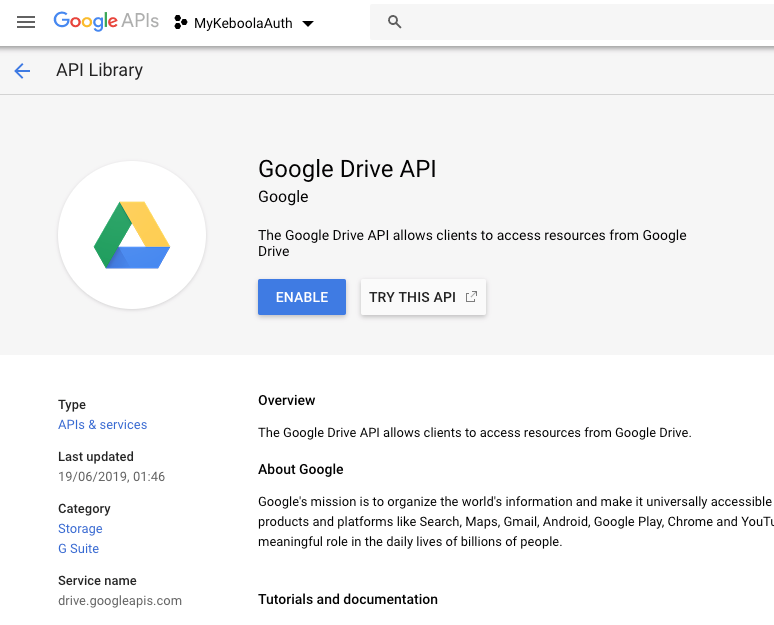Click the search magnifier icon
Image resolution: width=774 pixels, height=625 pixels.
point(394,22)
